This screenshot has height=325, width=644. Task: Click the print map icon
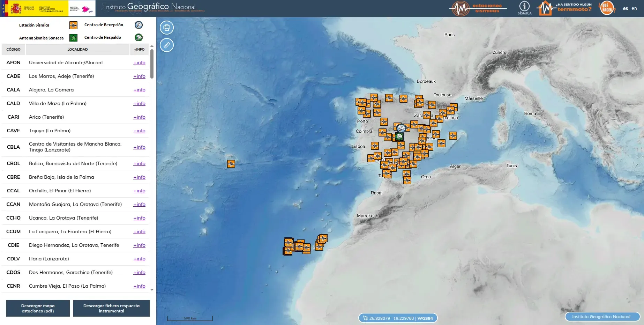coord(167,28)
